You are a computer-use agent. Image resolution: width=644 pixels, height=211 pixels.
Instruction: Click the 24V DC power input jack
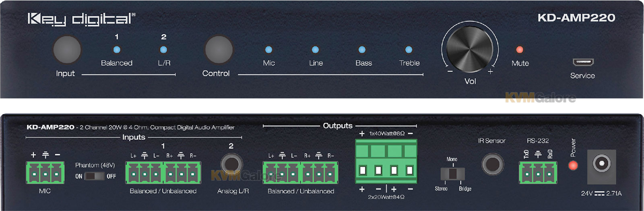pyautogui.click(x=602, y=167)
